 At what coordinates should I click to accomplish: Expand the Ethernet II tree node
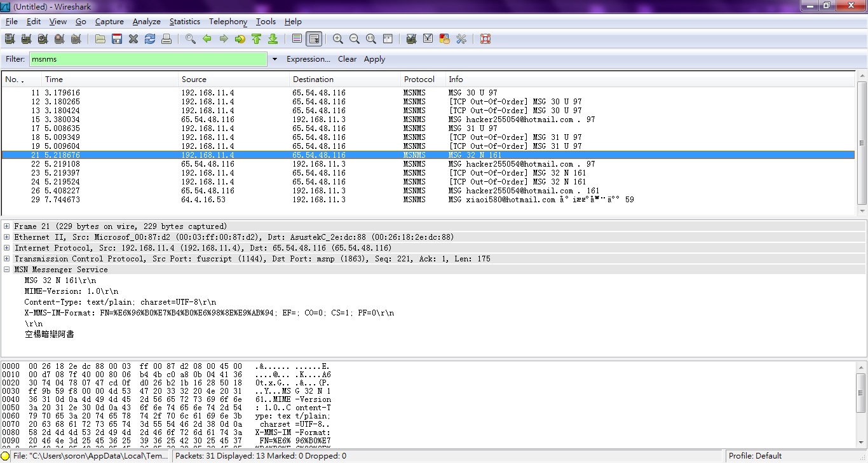pyautogui.click(x=7, y=237)
